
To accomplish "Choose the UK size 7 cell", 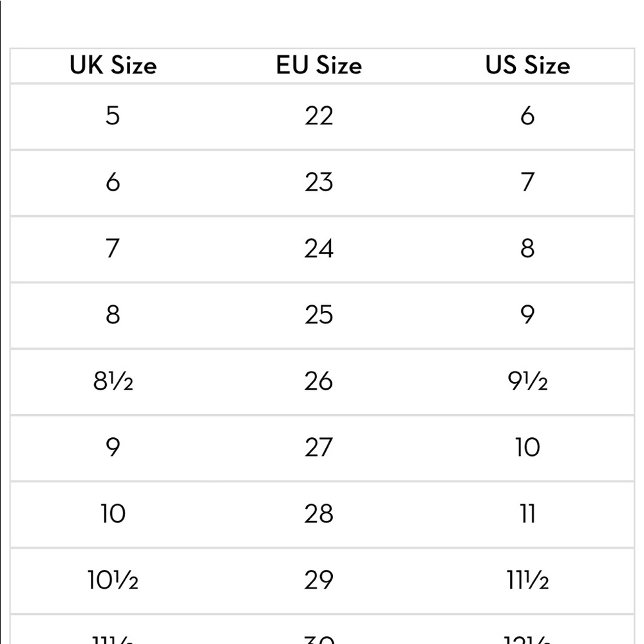I will click(x=113, y=249).
